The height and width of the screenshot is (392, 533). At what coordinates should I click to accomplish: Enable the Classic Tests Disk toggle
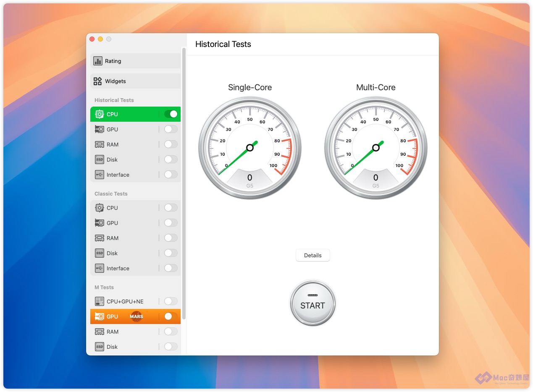171,253
